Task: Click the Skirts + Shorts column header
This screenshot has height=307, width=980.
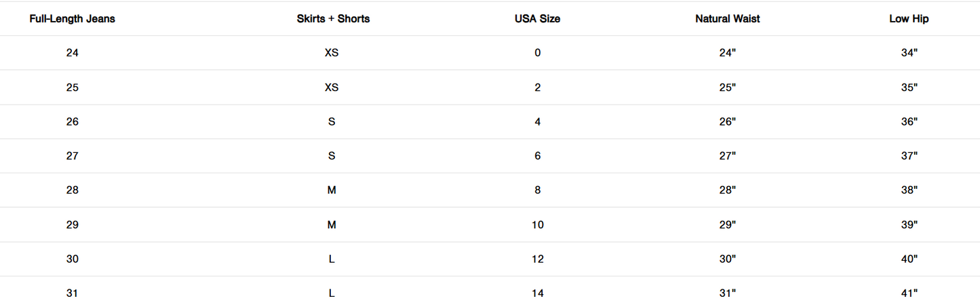Action: (333, 19)
